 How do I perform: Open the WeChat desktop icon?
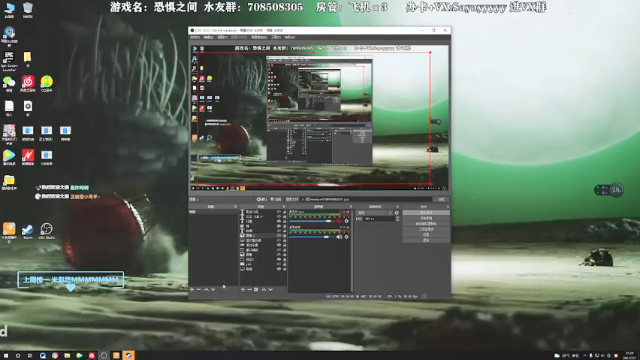click(9, 84)
